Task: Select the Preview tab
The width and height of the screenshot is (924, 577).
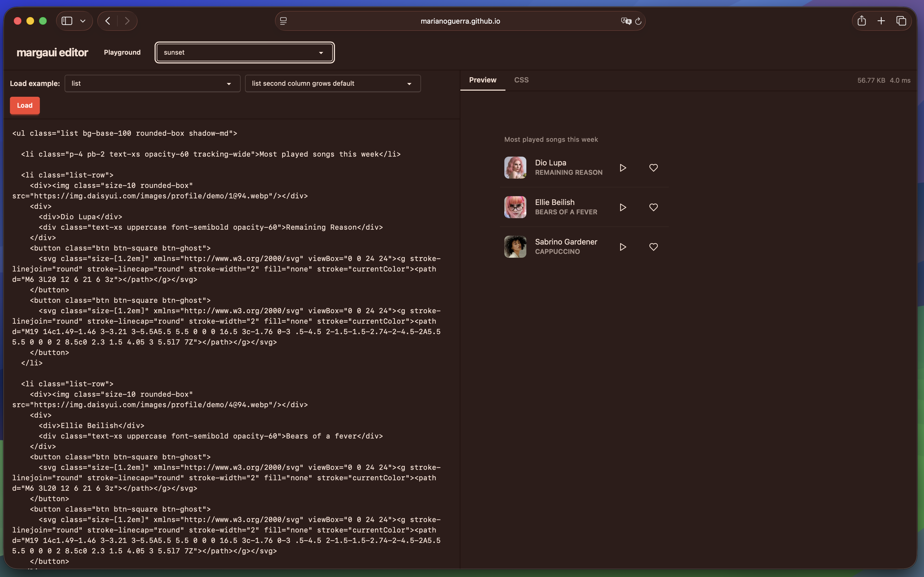Action: coord(482,80)
